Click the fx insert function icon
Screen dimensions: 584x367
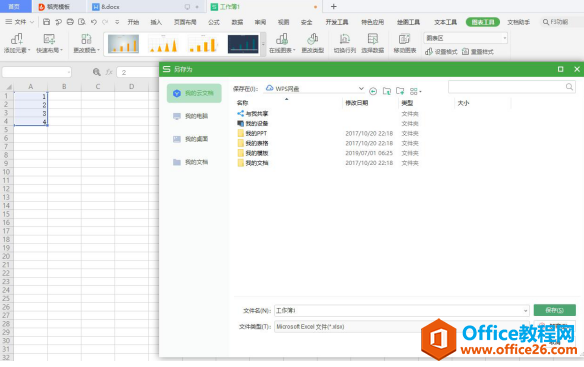(109, 72)
